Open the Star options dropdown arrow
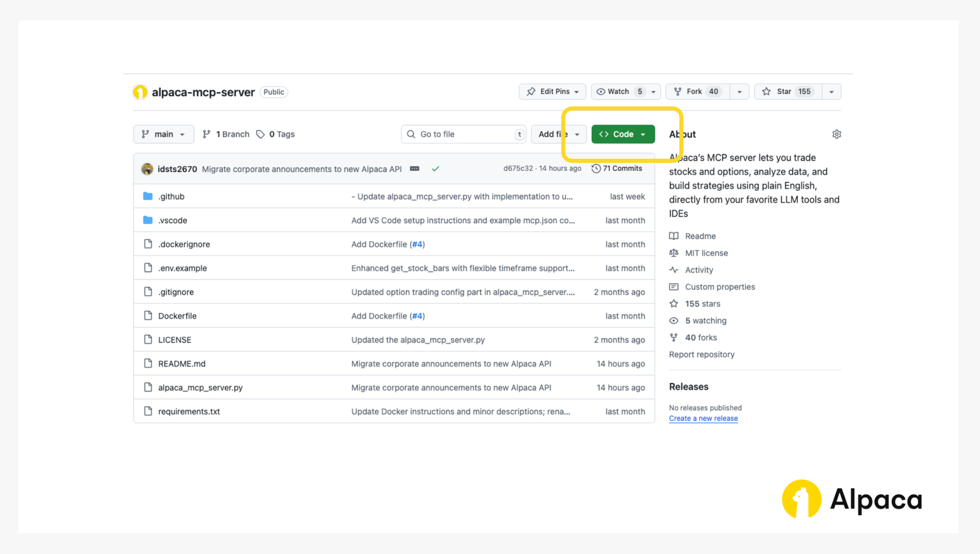 831,91
